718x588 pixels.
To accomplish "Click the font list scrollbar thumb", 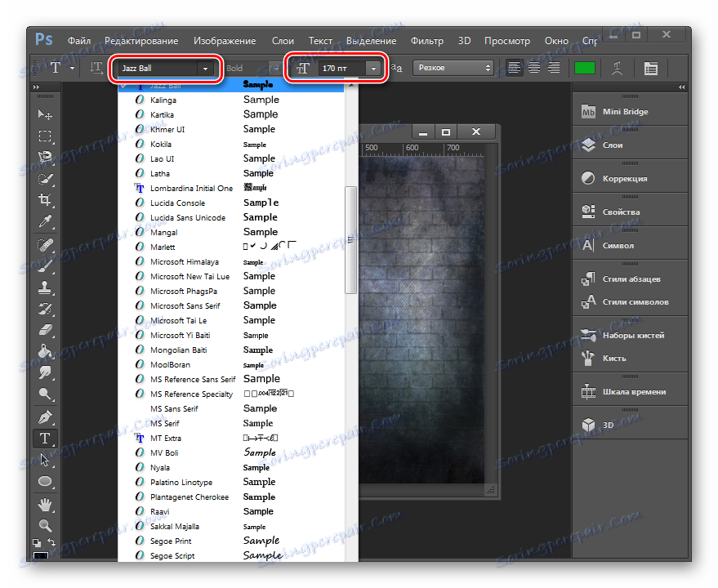I will point(351,240).
